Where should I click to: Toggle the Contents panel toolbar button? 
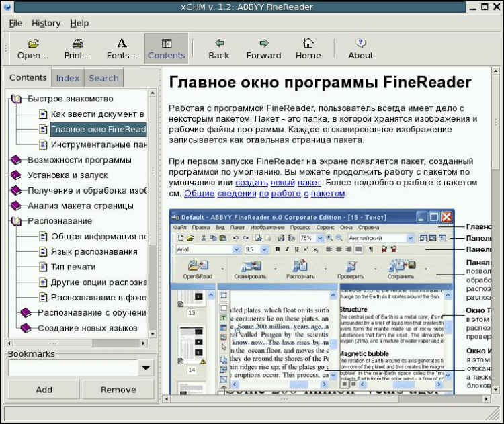tap(166, 49)
